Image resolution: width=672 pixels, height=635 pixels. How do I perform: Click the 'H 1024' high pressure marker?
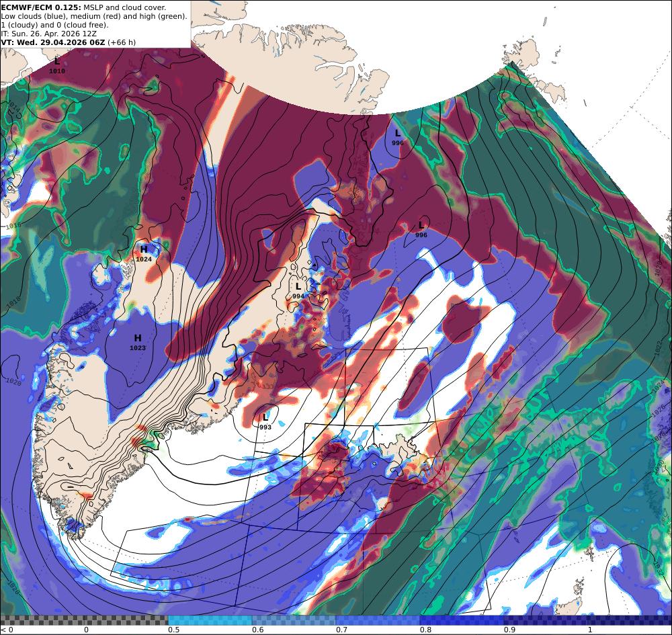click(144, 253)
